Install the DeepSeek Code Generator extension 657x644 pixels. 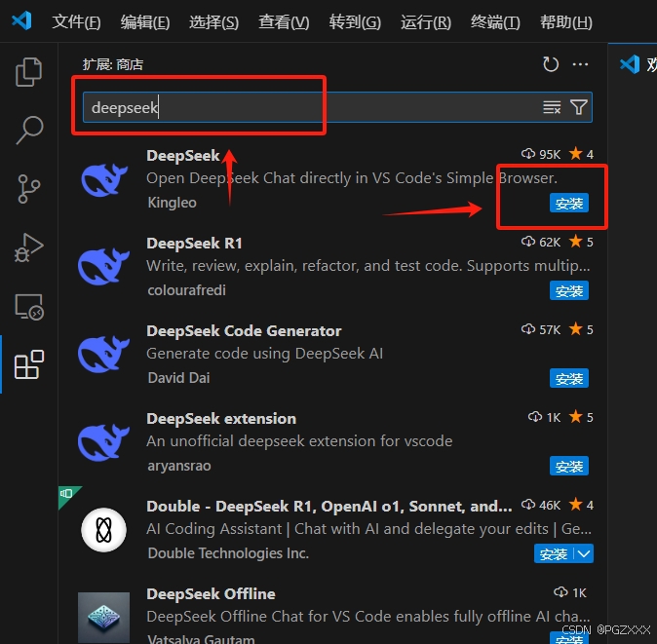[569, 378]
